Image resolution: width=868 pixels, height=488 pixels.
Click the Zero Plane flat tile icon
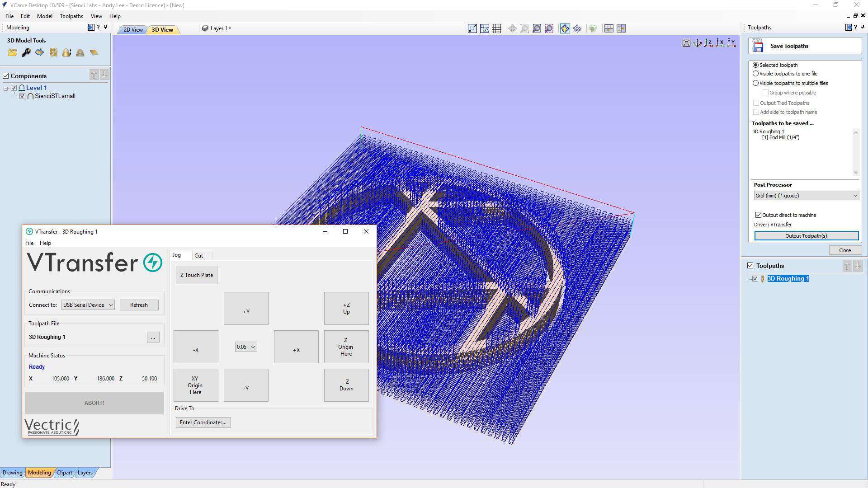tap(94, 53)
